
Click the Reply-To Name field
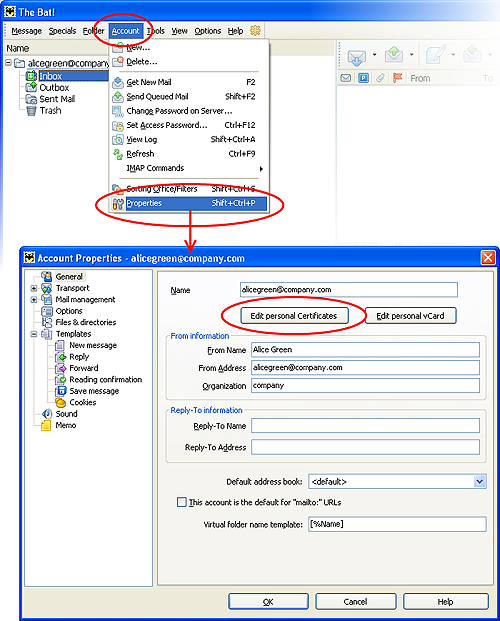(x=365, y=426)
